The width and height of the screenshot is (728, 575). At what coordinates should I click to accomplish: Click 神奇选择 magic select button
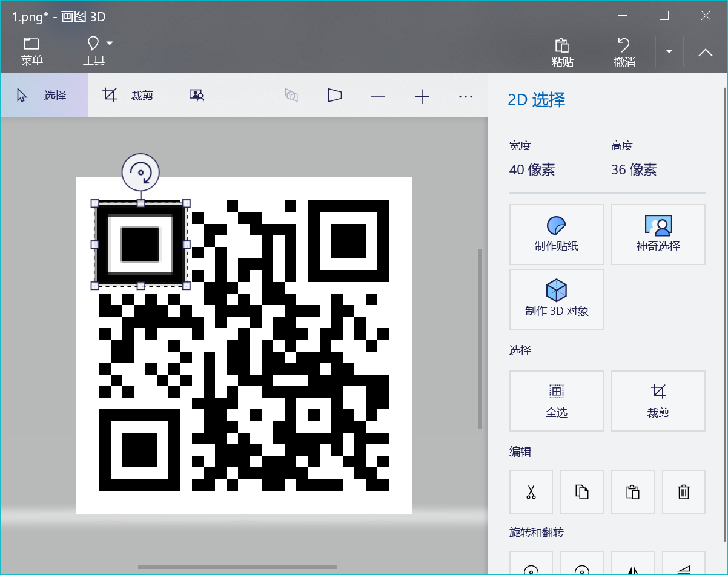click(x=658, y=234)
